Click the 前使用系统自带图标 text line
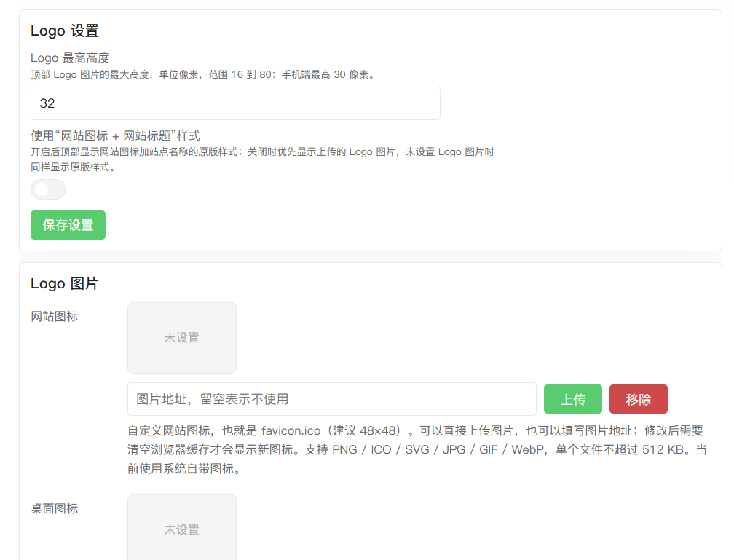Viewport: 734px width, 560px height. click(x=185, y=469)
